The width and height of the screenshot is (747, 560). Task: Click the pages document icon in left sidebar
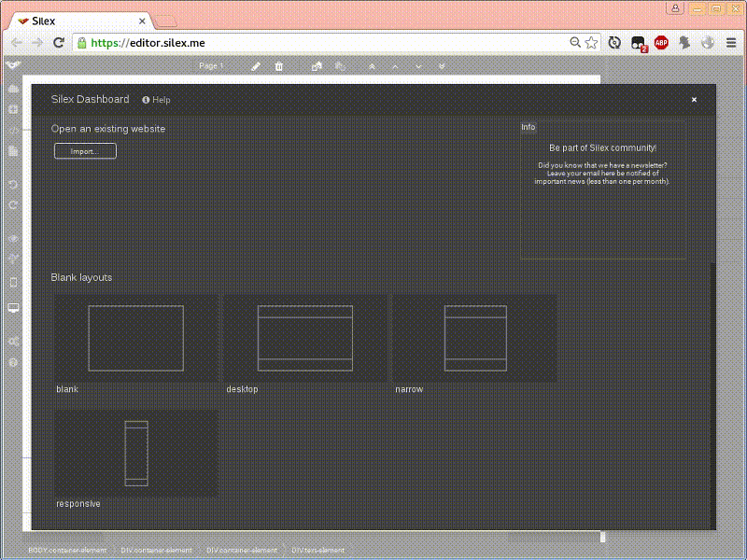(13, 151)
